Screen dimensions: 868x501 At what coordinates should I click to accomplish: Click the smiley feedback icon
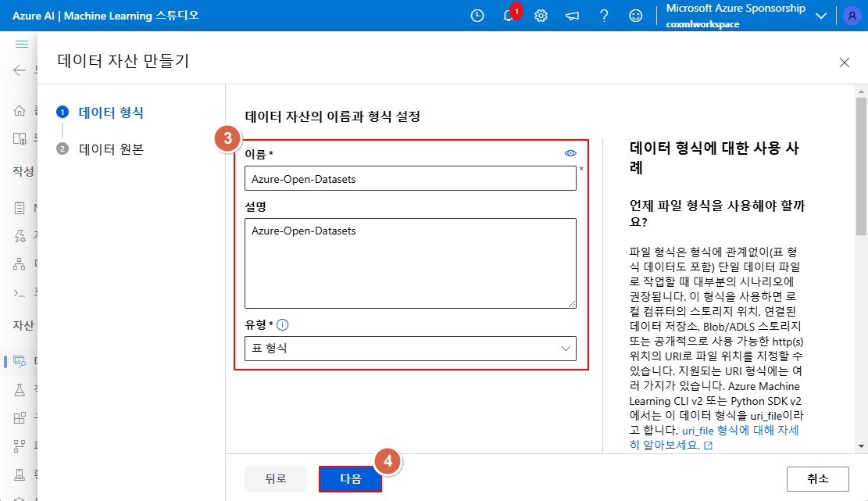pyautogui.click(x=635, y=16)
